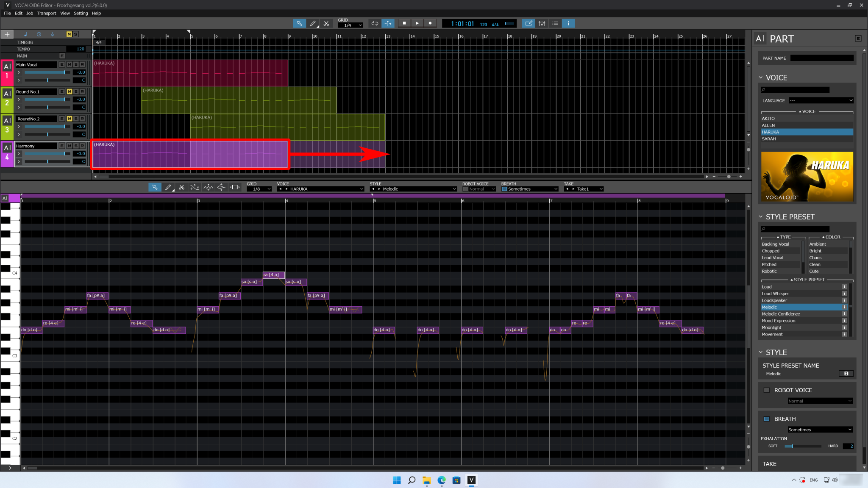Screen dimensions: 868x488
Task: Select the vibrato editing tool
Action: click(209, 187)
